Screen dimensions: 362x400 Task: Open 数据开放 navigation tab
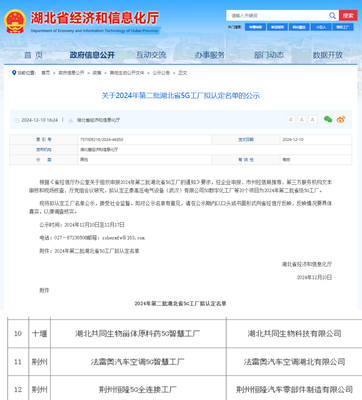(327, 55)
